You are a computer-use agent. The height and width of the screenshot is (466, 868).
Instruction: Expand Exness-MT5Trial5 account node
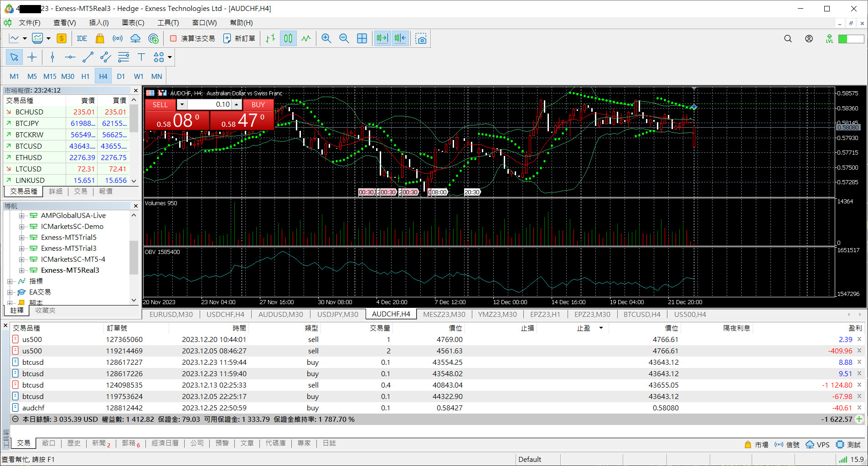[21, 238]
